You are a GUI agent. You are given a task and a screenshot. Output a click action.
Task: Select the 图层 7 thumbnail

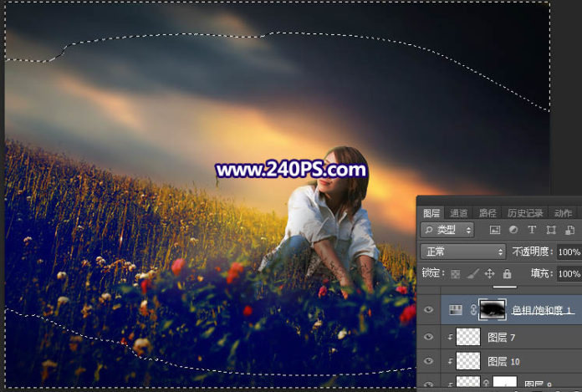click(x=467, y=337)
